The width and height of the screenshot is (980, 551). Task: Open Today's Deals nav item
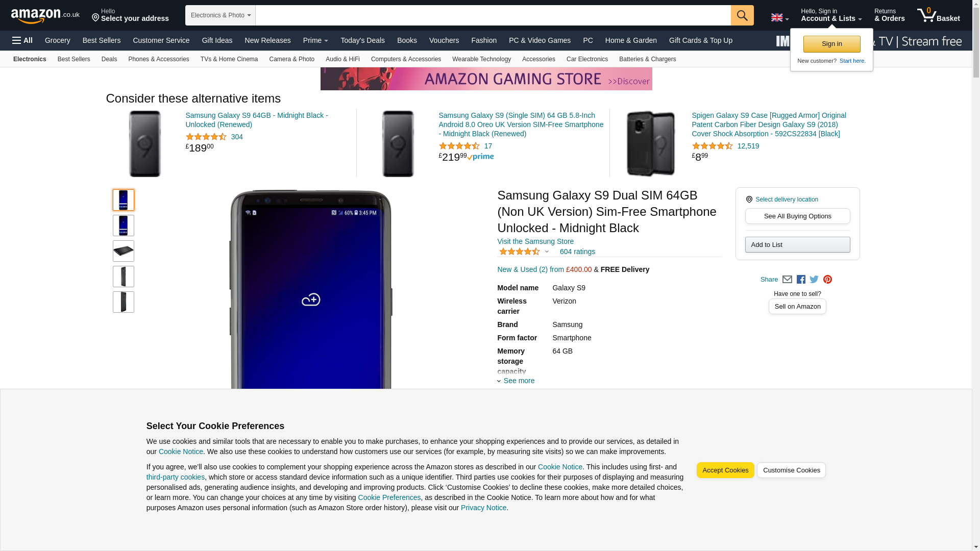point(362,40)
